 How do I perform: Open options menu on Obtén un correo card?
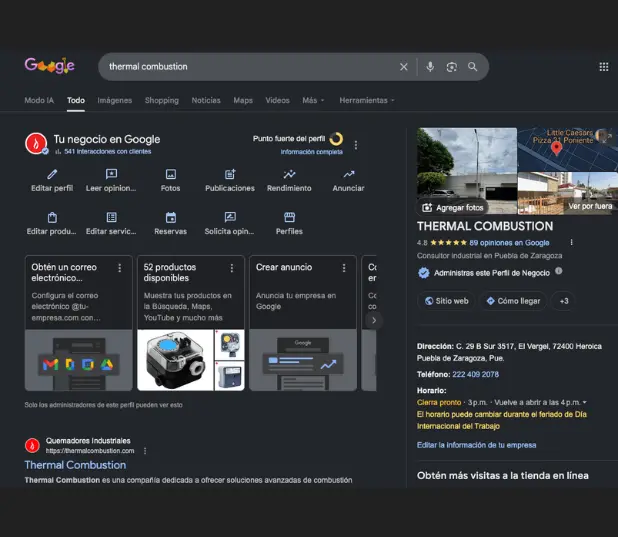(119, 268)
